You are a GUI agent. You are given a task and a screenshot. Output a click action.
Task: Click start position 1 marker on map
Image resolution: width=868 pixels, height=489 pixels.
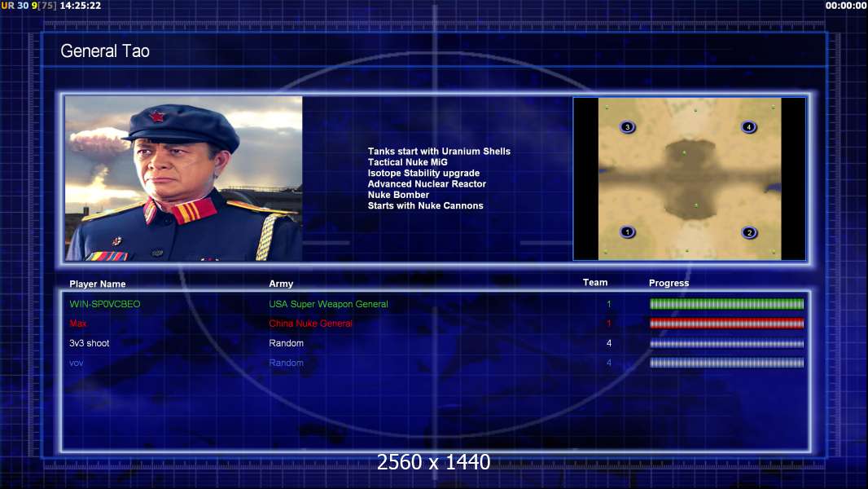point(627,232)
